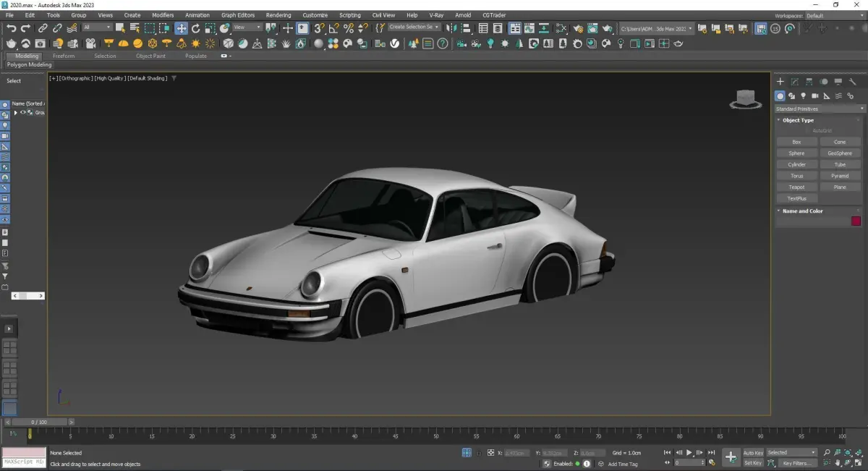Collapse the Object Type rollout
Image resolution: width=868 pixels, height=471 pixels.
click(x=798, y=120)
